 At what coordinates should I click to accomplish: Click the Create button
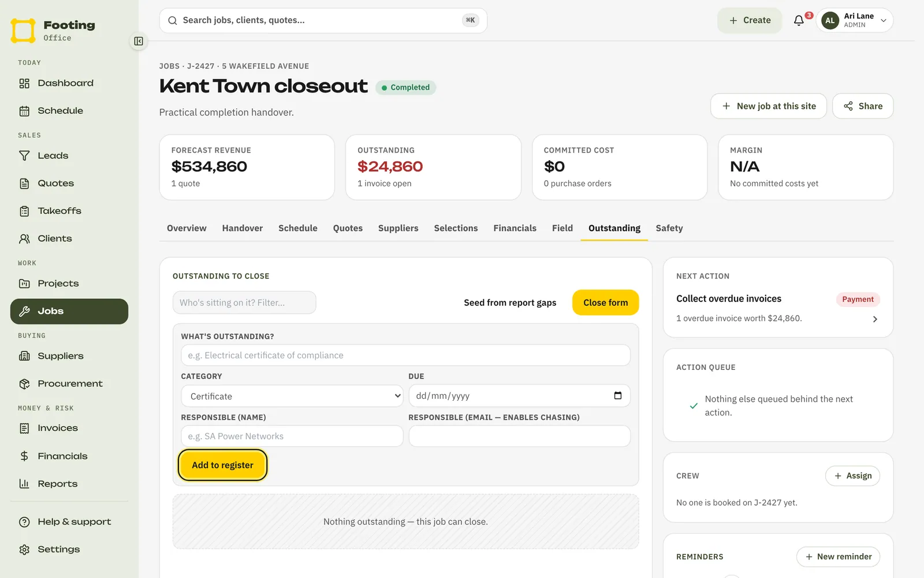tap(750, 20)
